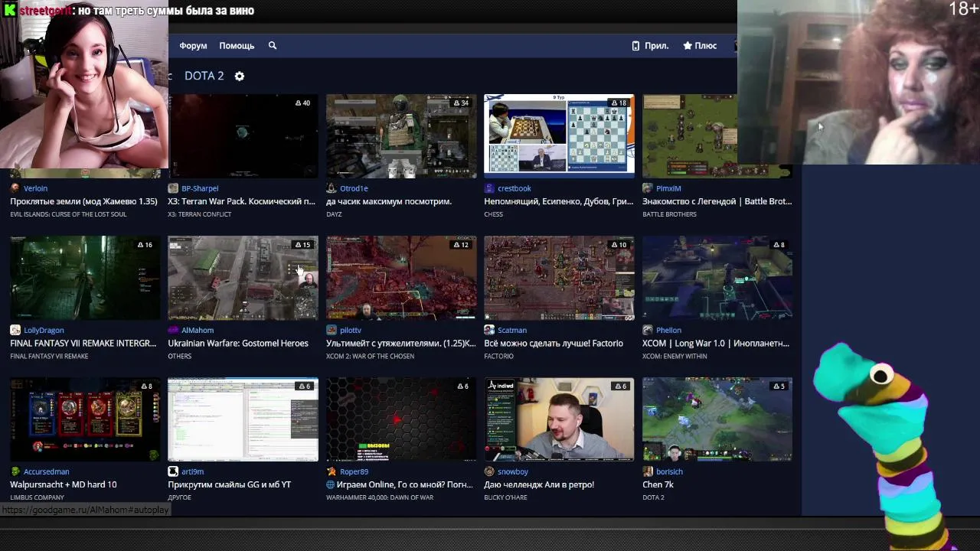
Task: Click viewer count 40 on BP-Sharpel stream
Action: (x=302, y=103)
